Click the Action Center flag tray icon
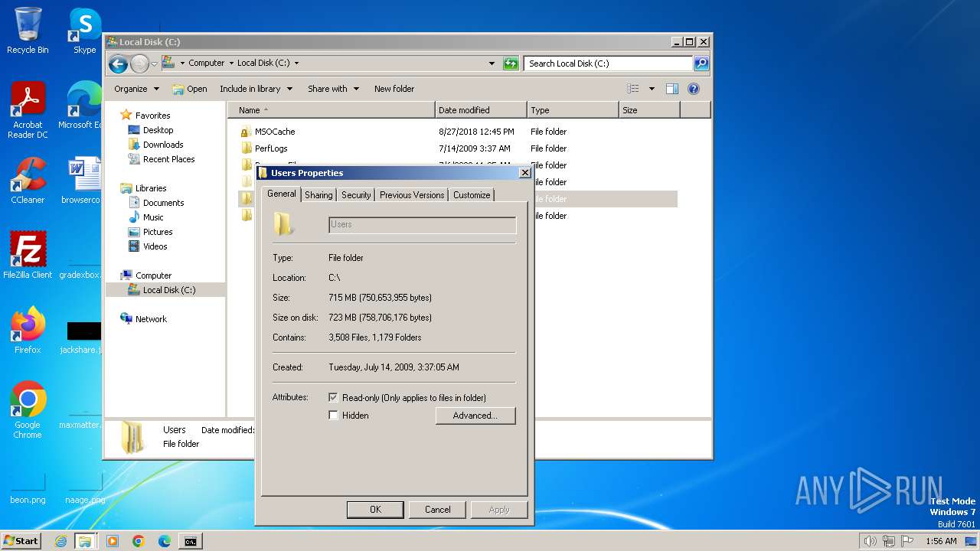 coord(906,541)
